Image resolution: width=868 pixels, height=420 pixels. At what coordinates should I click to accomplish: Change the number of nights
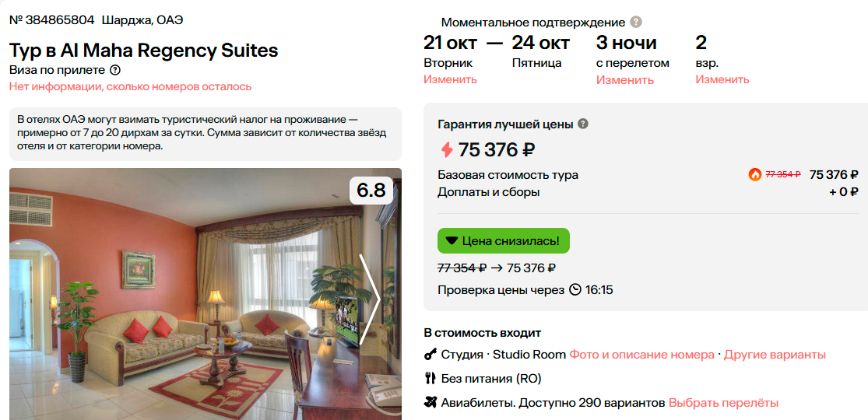(624, 79)
